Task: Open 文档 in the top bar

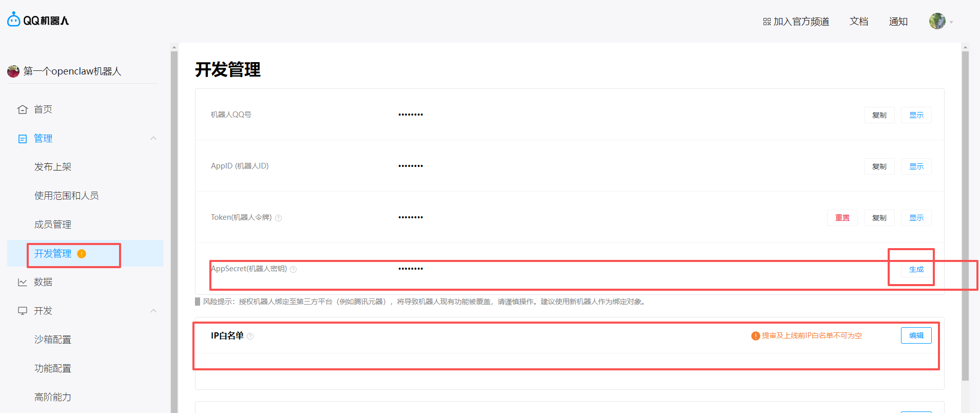Action: coord(859,22)
